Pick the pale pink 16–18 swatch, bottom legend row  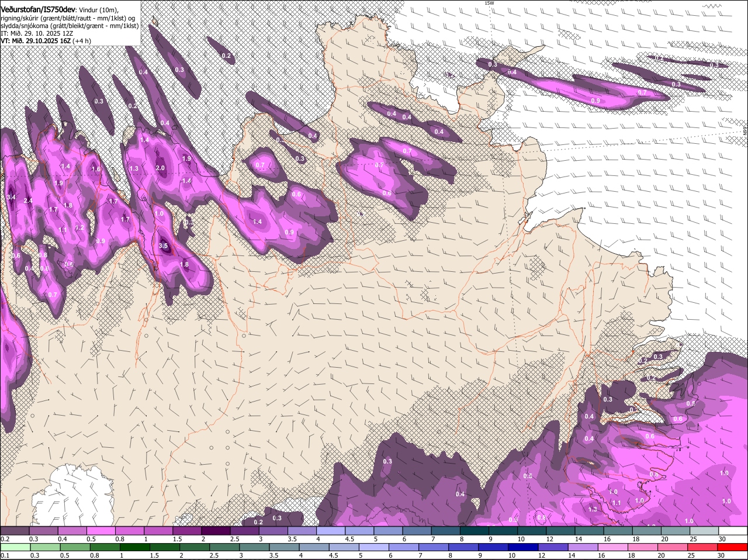point(614,547)
